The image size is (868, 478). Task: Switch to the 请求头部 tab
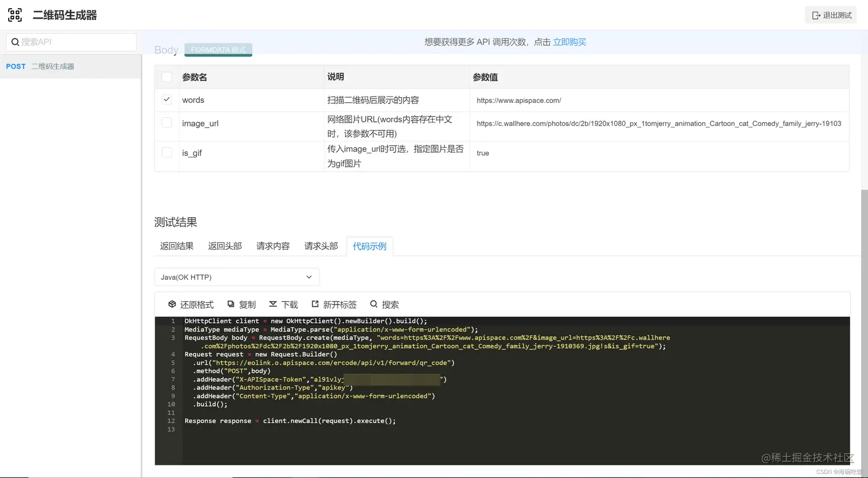(321, 246)
